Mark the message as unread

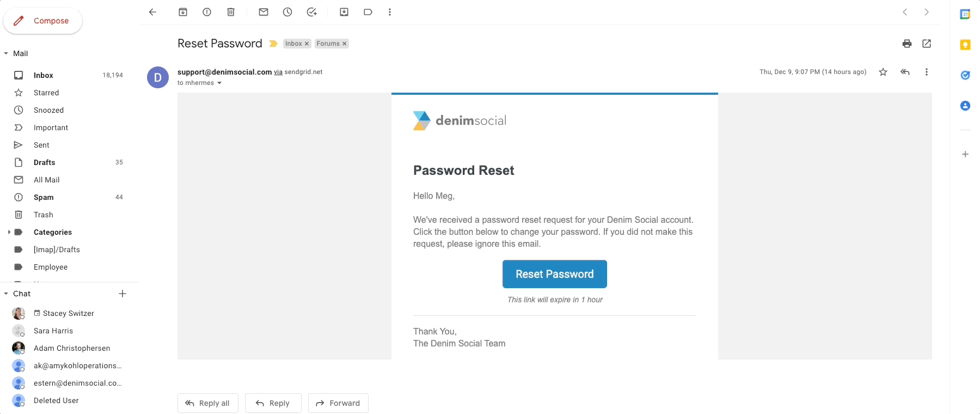point(264,12)
